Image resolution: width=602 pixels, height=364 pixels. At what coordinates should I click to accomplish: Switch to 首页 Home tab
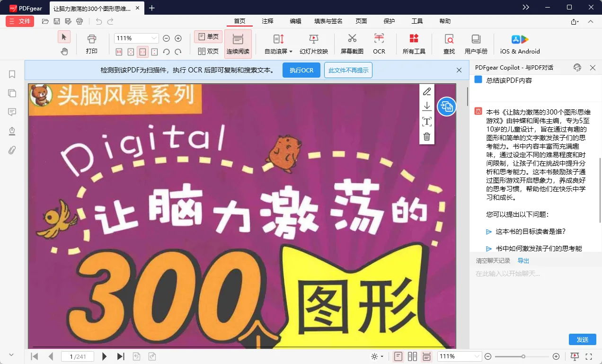pyautogui.click(x=239, y=21)
